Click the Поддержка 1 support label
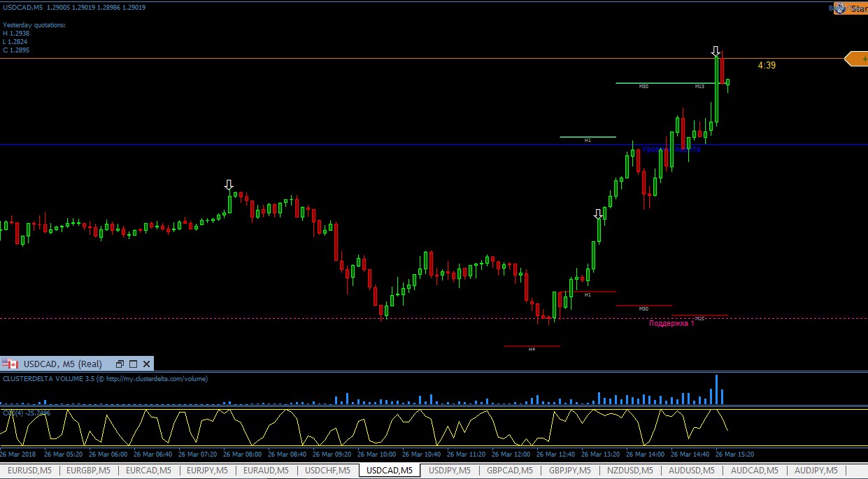Viewport: 868px width, 479px height. pos(671,323)
